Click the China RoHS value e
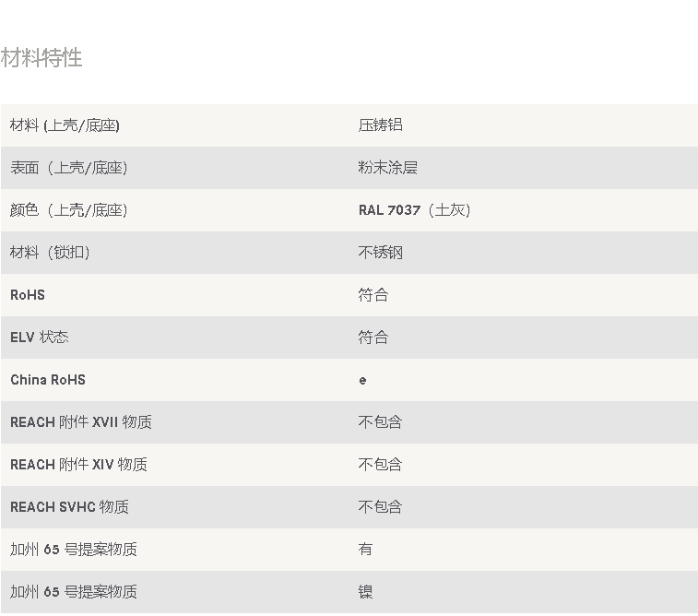This screenshot has width=698, height=616. point(362,381)
